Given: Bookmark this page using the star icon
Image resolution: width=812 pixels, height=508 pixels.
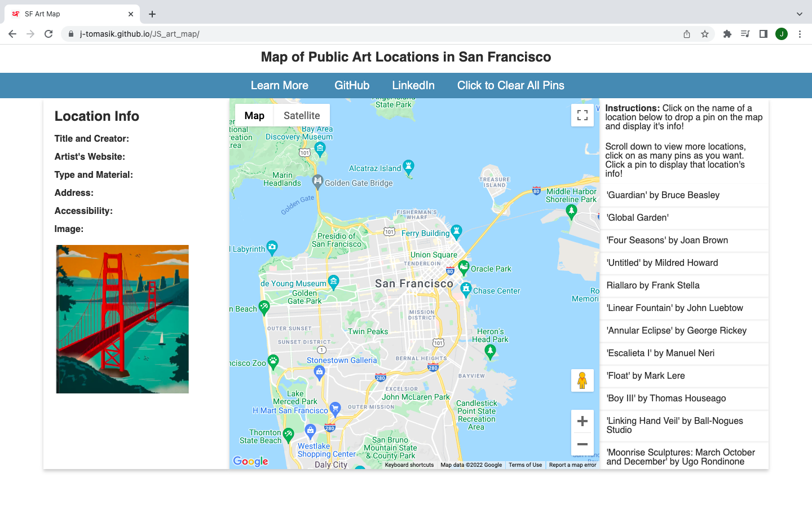Looking at the screenshot, I should tap(705, 34).
